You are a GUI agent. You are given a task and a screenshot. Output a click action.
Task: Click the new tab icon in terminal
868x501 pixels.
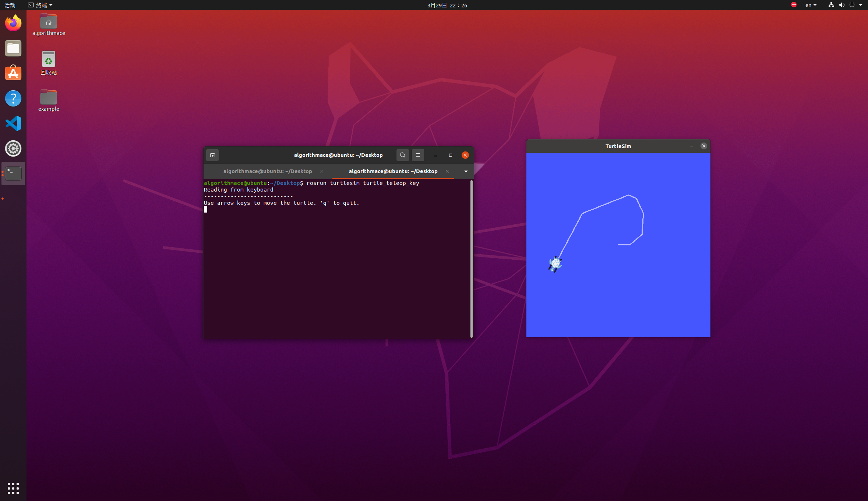[212, 155]
